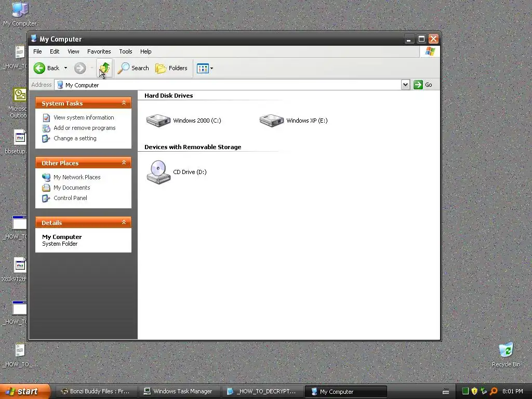This screenshot has width=532, height=399.
Task: Click the Add or remove programs icon
Action: pos(46,128)
